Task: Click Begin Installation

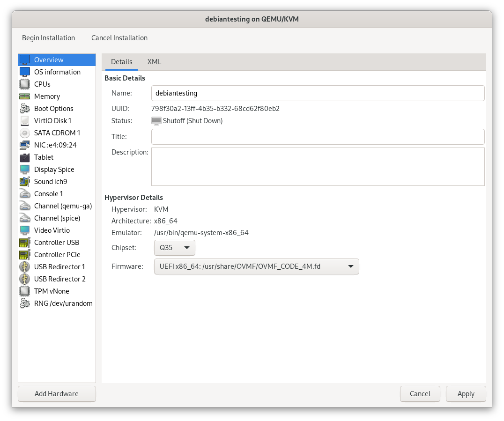Action: [48, 38]
